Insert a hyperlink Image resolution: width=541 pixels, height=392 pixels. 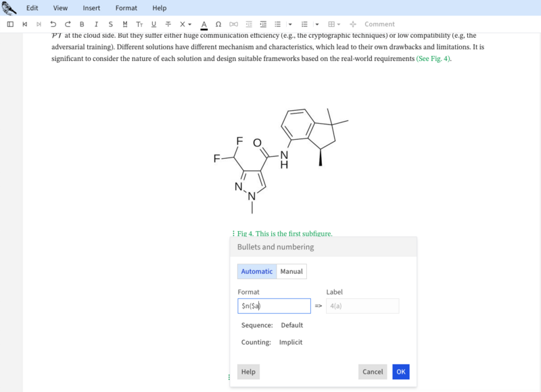(233, 24)
